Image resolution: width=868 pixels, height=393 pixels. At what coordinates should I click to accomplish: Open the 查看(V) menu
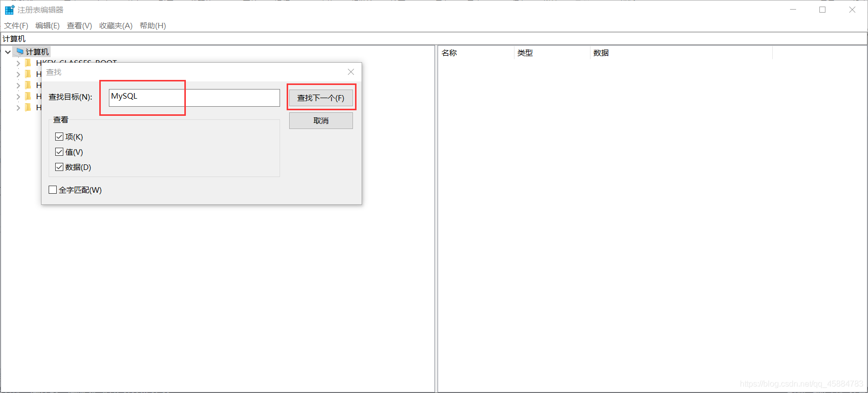click(80, 25)
